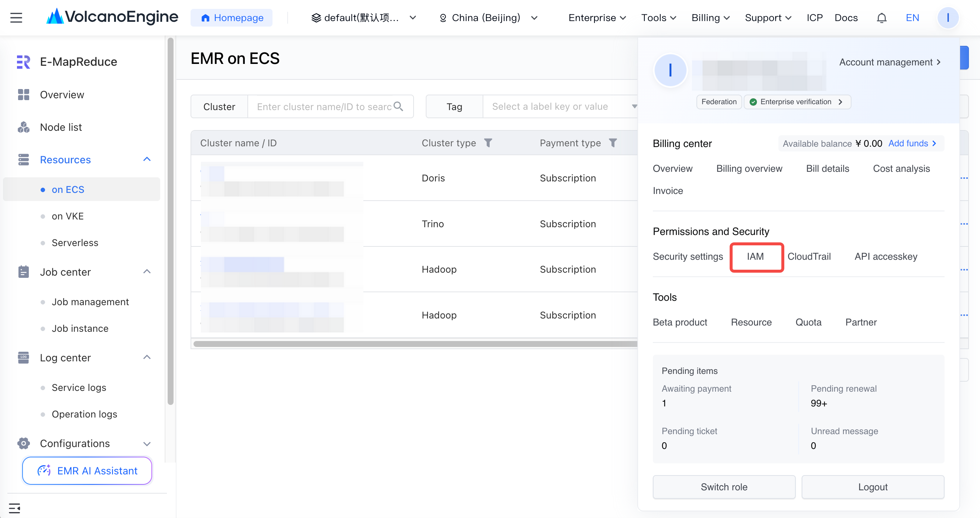Click the search magnifier in cluster field

[x=398, y=106]
